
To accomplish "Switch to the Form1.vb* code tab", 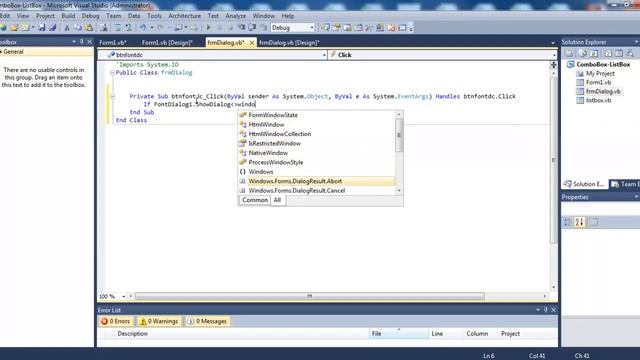I will click(x=113, y=42).
